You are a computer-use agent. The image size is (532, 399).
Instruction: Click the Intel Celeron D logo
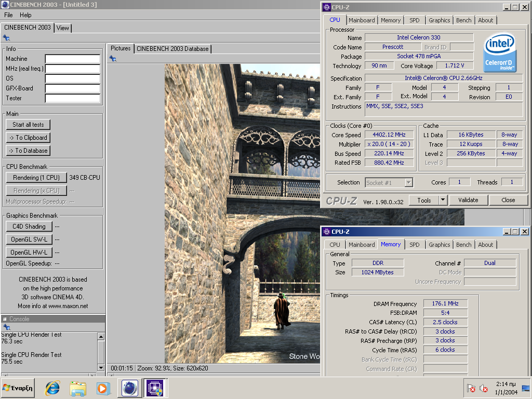coord(500,52)
